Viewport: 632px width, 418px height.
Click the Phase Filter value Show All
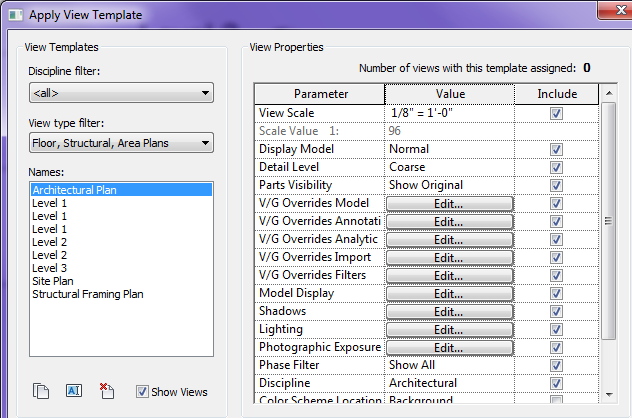coord(412,365)
